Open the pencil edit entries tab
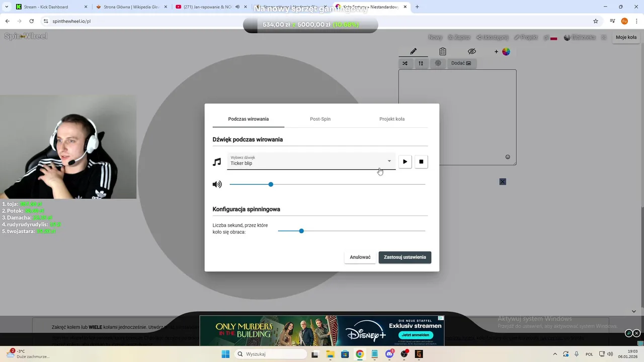The width and height of the screenshot is (644, 362). click(x=413, y=51)
